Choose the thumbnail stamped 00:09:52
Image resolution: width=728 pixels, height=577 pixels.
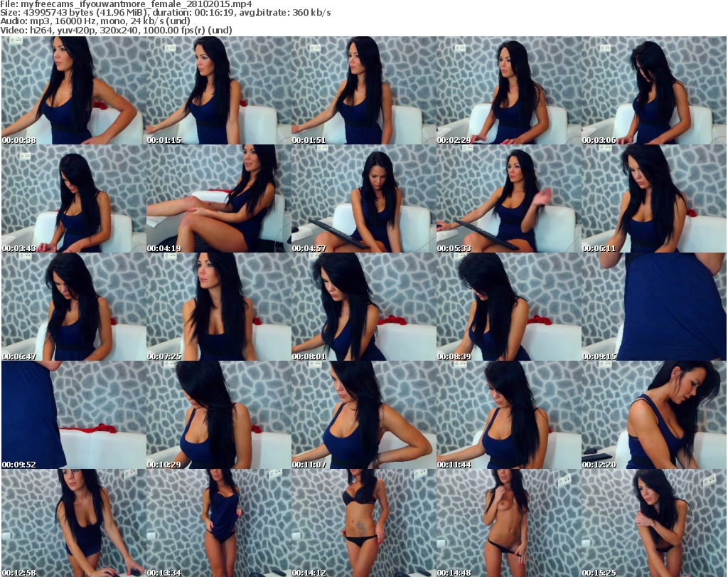click(x=74, y=414)
